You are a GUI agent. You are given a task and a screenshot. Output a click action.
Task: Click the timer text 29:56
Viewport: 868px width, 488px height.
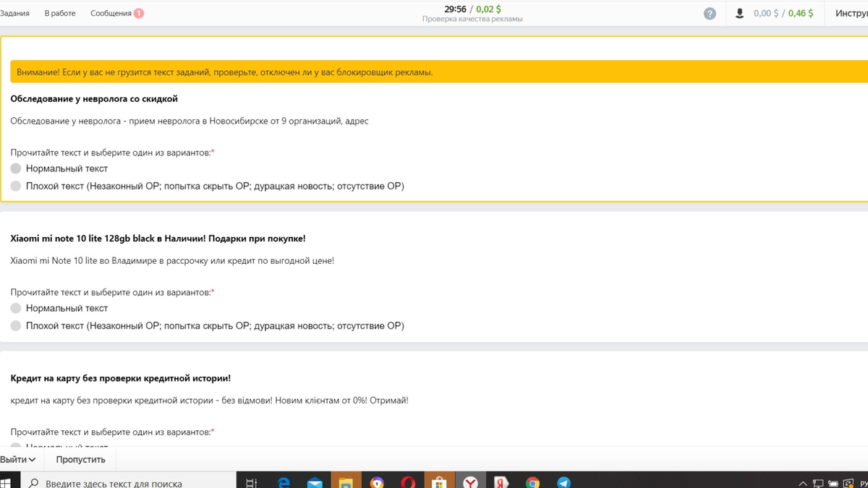pos(455,9)
